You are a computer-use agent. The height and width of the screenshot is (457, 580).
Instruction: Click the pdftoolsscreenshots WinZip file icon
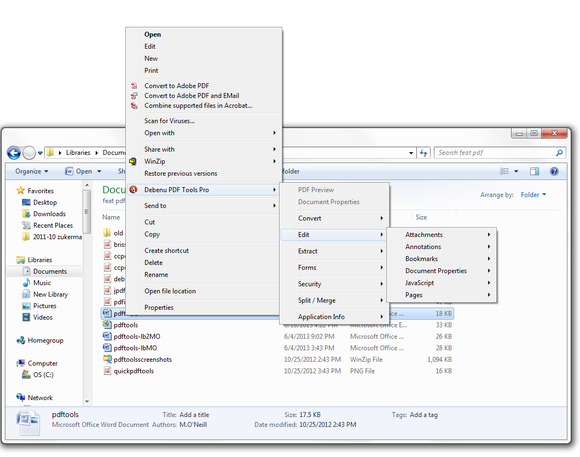pos(107,359)
